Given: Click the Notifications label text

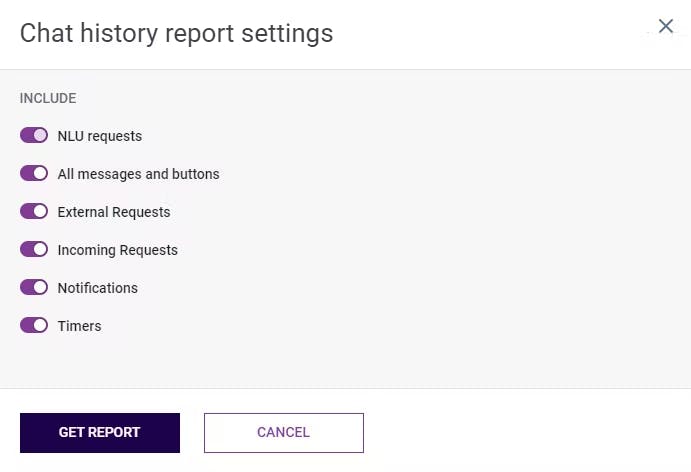Looking at the screenshot, I should point(98,288).
